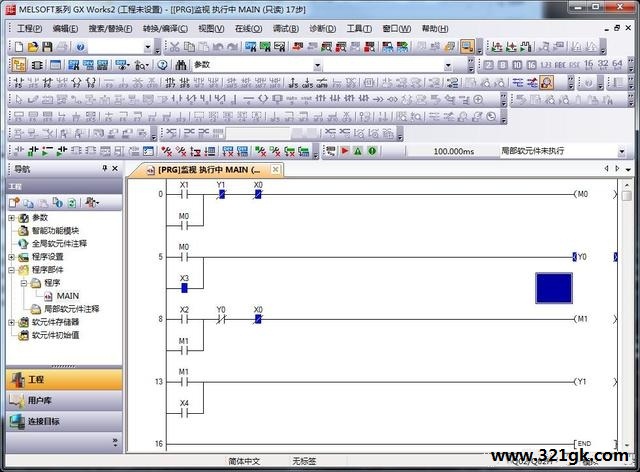Click the Save project icon in the toolbar
This screenshot has width=640, height=472.
click(x=46, y=47)
